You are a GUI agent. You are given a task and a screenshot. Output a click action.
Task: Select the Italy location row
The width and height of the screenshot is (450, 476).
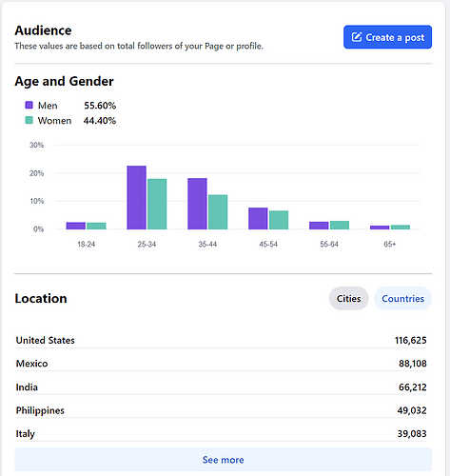pyautogui.click(x=222, y=433)
